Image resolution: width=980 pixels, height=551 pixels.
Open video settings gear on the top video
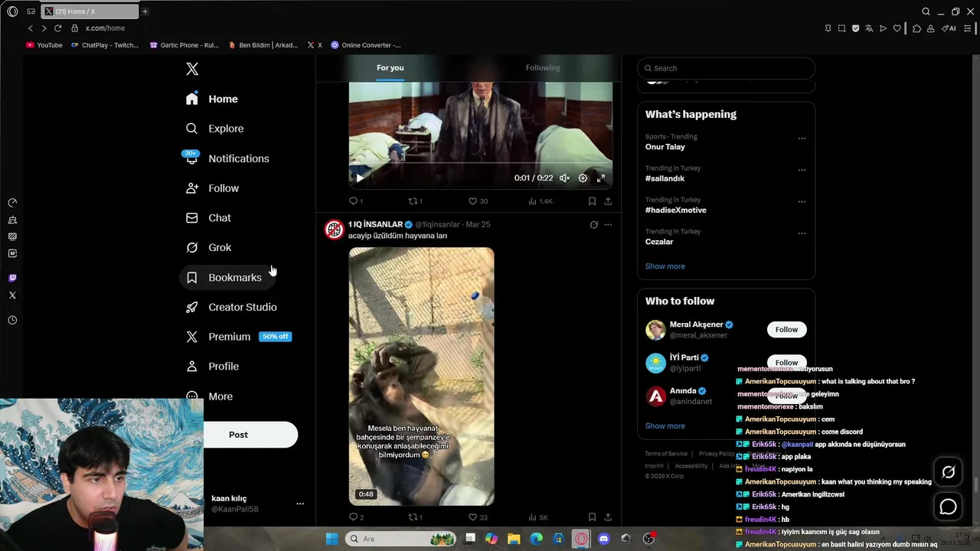583,178
